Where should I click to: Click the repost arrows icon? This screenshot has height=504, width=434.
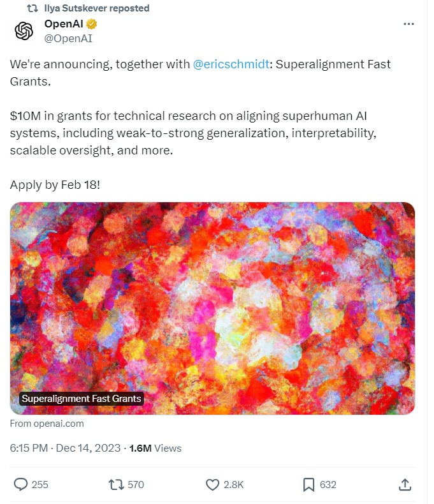[x=116, y=485]
